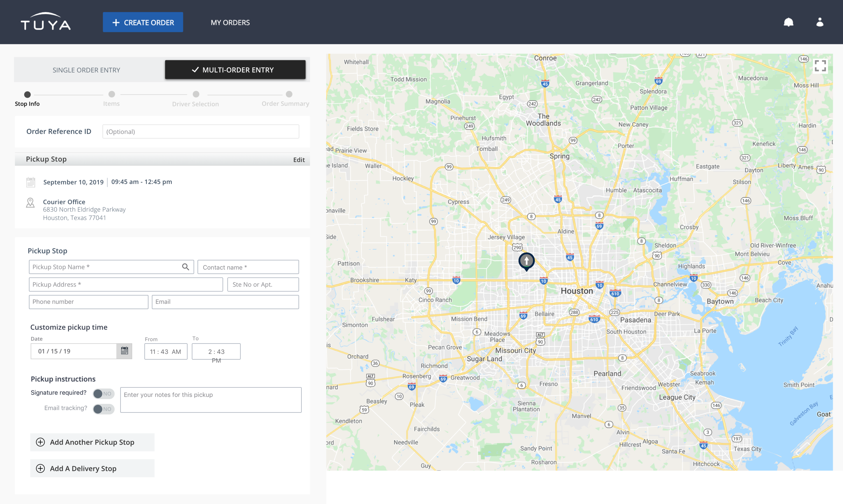Image resolution: width=843 pixels, height=504 pixels.
Task: Go to Order Summary step
Action: click(x=286, y=99)
